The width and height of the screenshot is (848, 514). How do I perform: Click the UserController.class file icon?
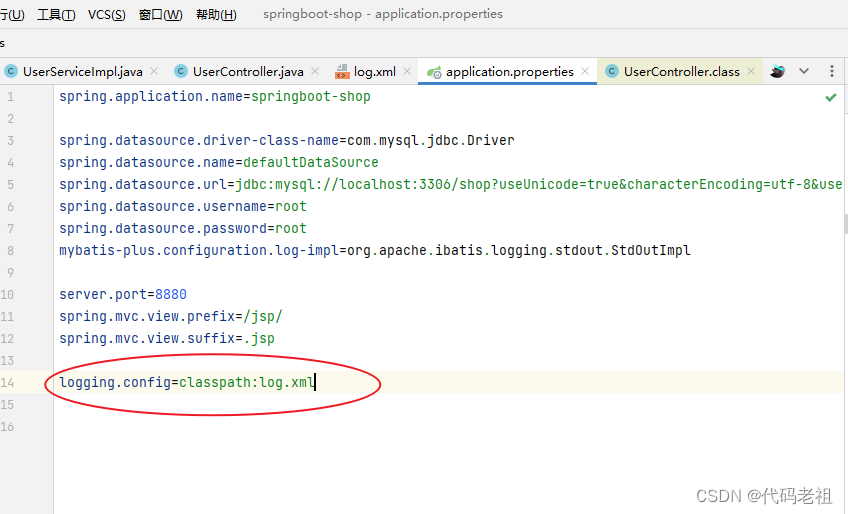tap(612, 71)
